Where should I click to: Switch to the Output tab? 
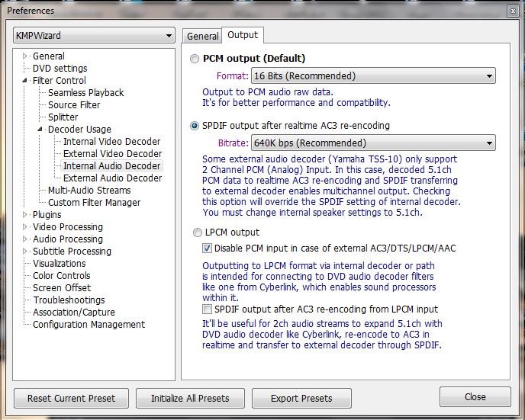(x=243, y=35)
